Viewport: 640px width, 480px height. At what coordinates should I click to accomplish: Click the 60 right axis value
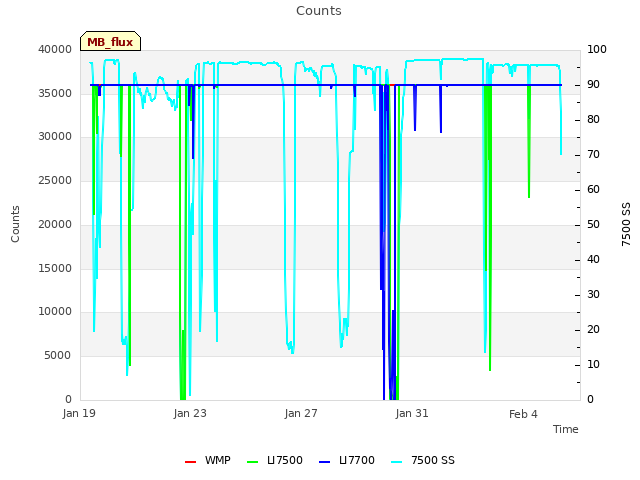pos(593,189)
